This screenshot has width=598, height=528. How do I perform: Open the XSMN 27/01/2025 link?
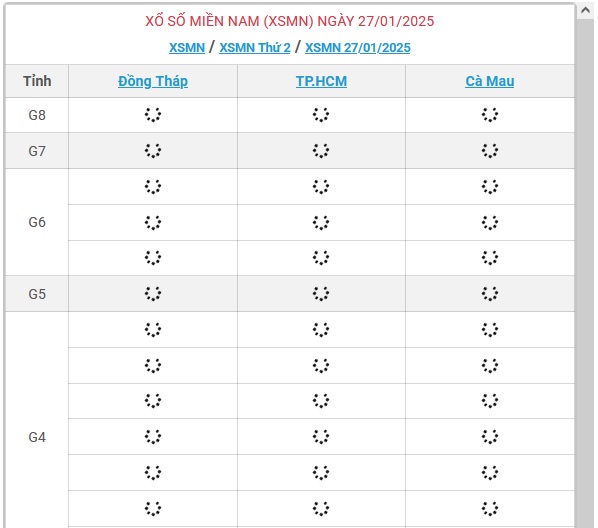point(358,48)
